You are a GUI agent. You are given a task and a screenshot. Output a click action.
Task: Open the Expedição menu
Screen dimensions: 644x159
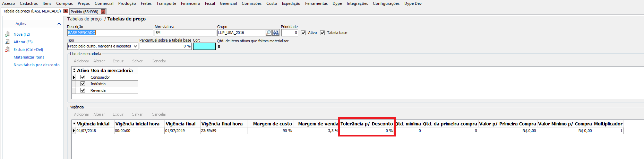[291, 3]
